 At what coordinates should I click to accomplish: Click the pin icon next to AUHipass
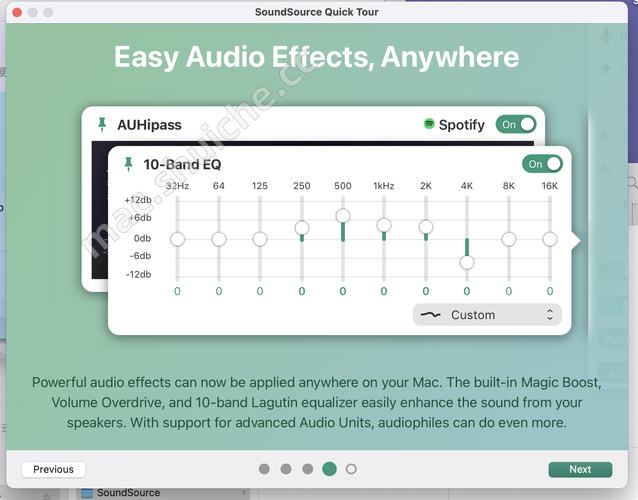pyautogui.click(x=101, y=125)
